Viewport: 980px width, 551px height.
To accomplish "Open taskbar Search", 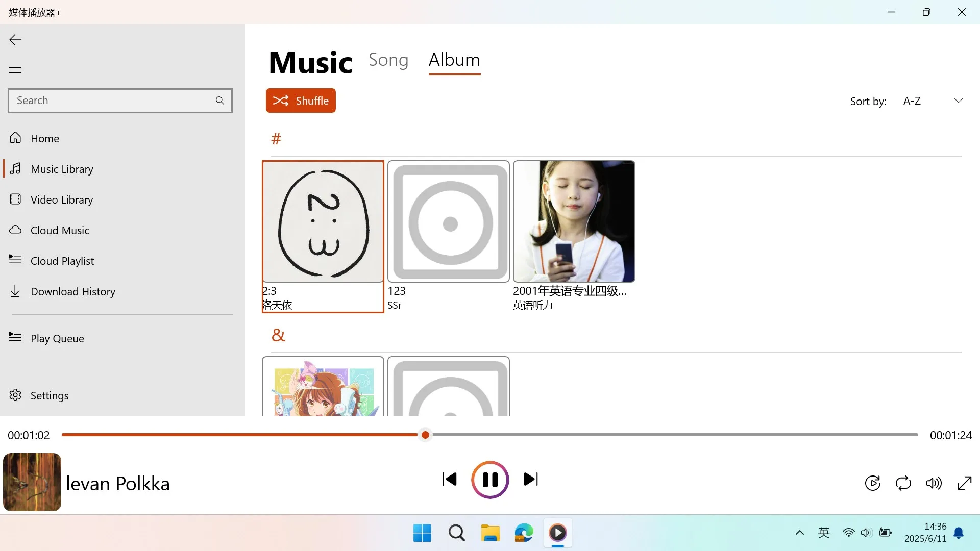I will click(x=457, y=533).
